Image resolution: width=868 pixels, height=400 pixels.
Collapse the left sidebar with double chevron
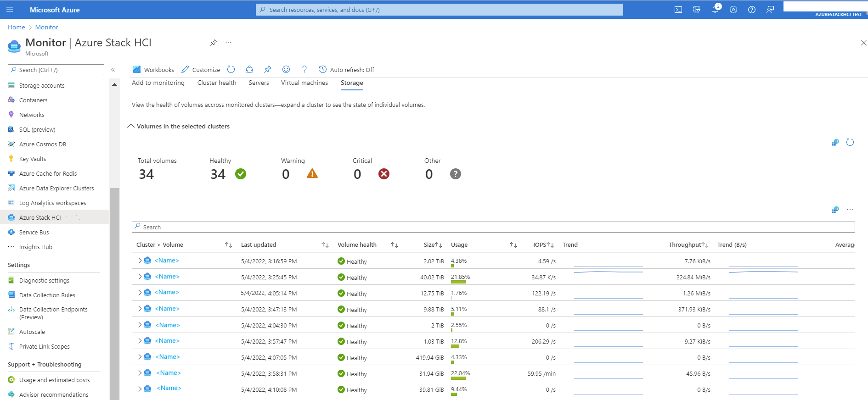pos(113,70)
